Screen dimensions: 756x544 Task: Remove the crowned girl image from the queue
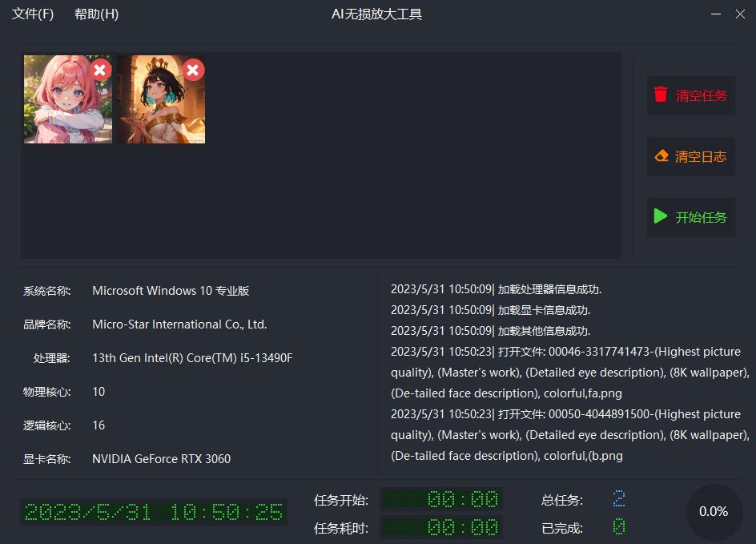point(193,71)
